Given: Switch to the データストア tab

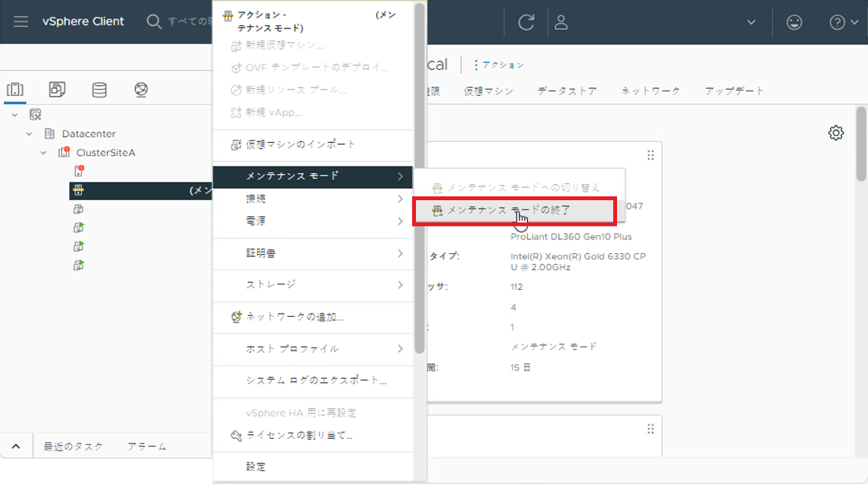Looking at the screenshot, I should pos(567,91).
